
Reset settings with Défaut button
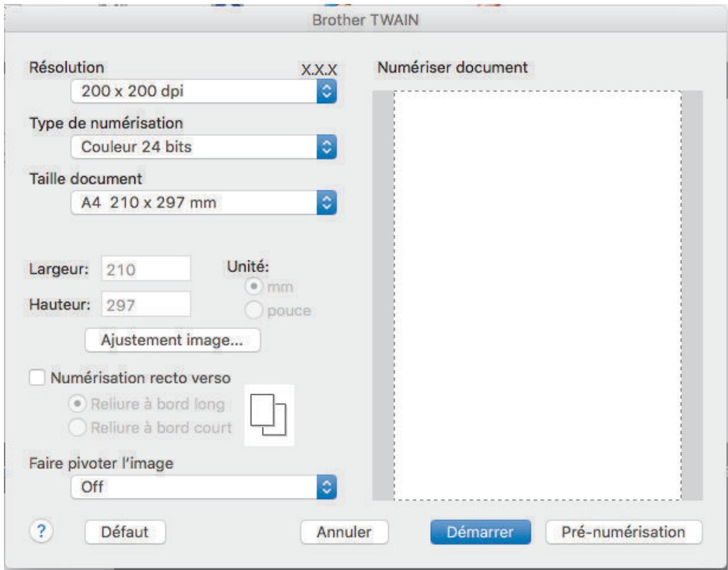125,532
